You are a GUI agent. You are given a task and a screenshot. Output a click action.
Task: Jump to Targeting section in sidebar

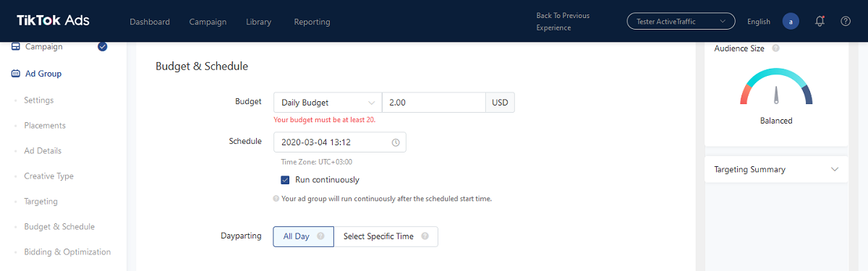(41, 202)
